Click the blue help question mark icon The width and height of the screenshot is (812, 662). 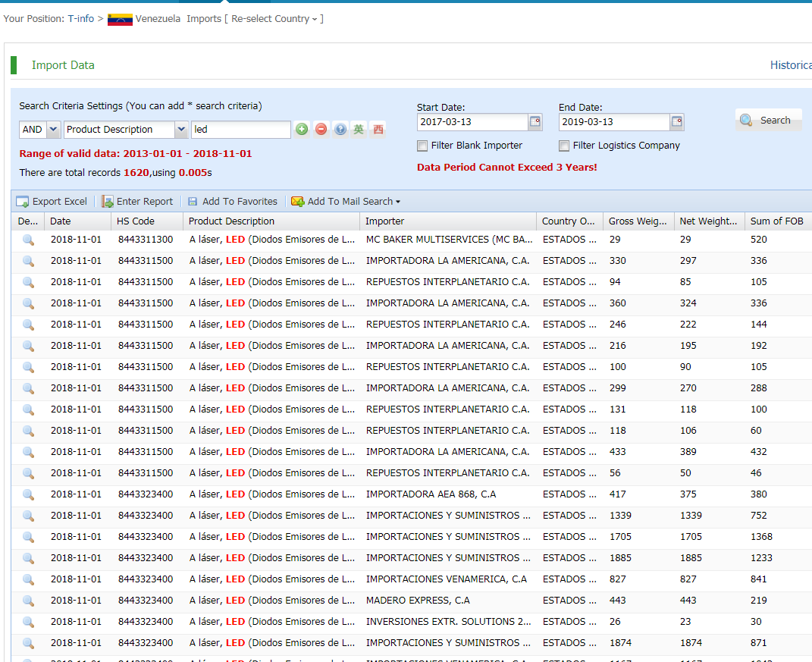[340, 130]
